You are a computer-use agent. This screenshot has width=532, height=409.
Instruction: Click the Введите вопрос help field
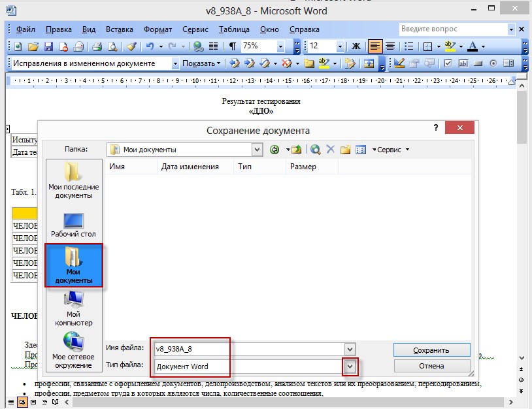(x=454, y=29)
